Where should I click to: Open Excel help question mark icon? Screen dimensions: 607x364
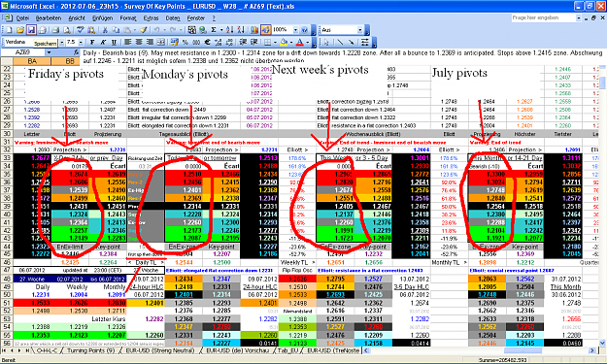[x=304, y=30]
